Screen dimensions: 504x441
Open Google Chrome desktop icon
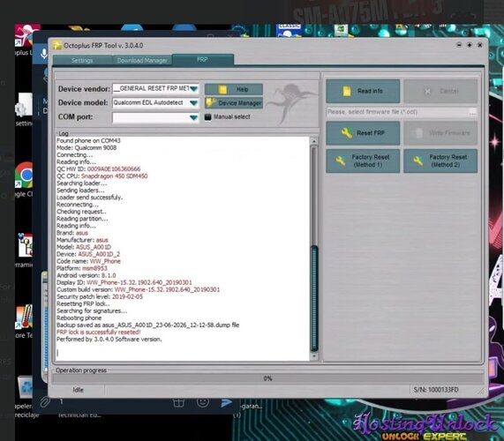(x=25, y=176)
